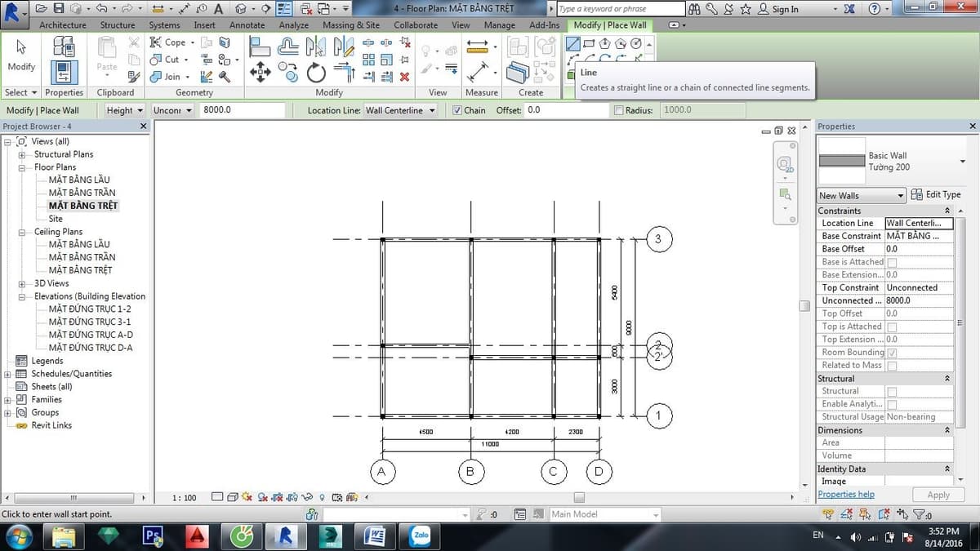Open the Manage ribbon tab
Viewport: 980px width, 551px height.
point(499,25)
